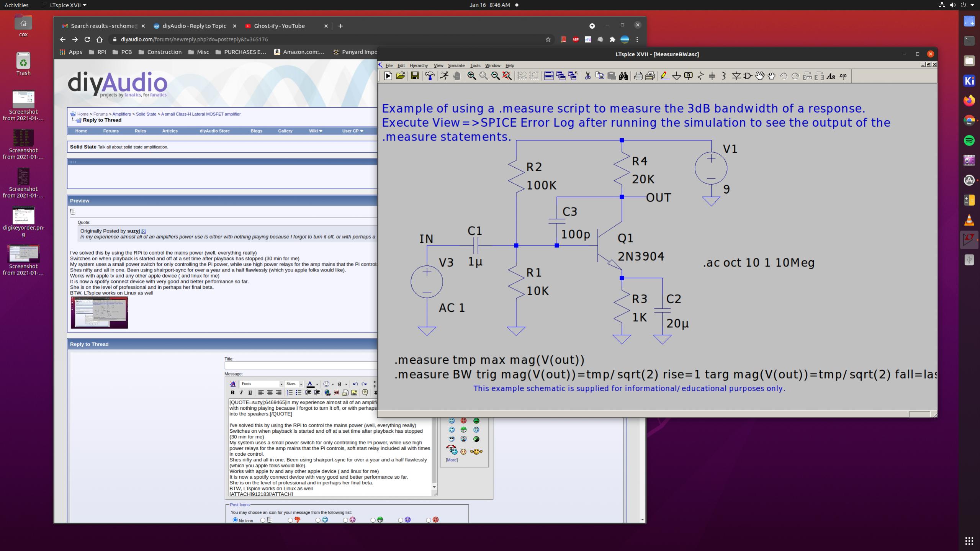Zoom out with the minus magnifier
This screenshot has width=980, height=551.
point(495,76)
